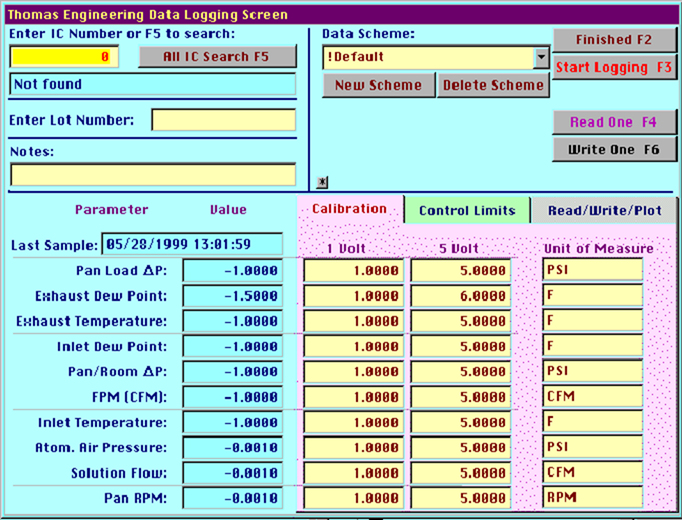This screenshot has width=682, height=520.
Task: Click the Solution Flow value field
Action: point(233,473)
